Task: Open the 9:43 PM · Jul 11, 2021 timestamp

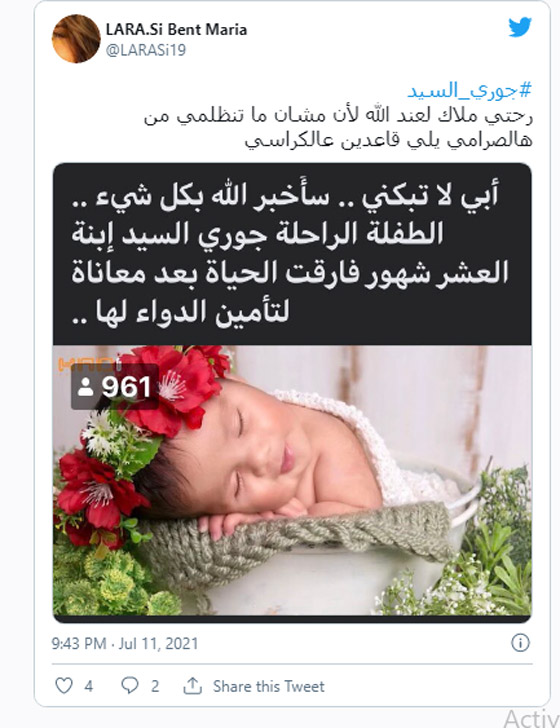Action: point(125,644)
